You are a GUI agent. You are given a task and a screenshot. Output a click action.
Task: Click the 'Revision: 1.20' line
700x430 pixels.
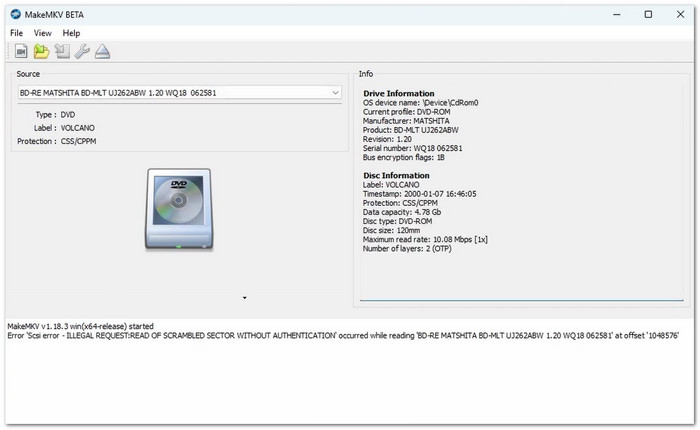pos(387,139)
